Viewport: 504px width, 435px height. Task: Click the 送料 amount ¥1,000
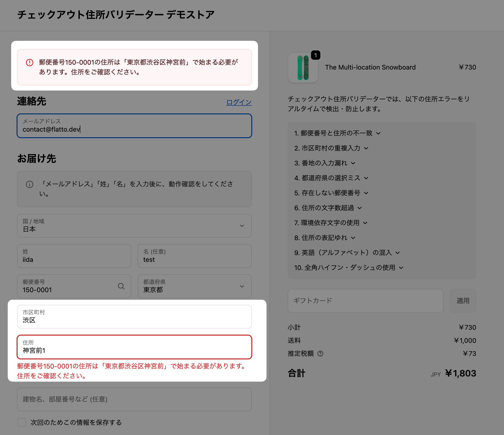point(465,340)
